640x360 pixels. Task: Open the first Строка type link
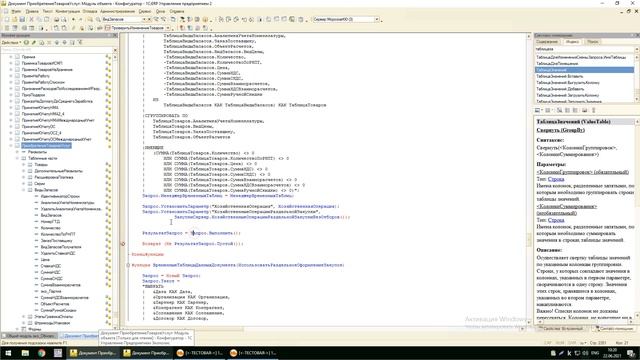pos(556,179)
